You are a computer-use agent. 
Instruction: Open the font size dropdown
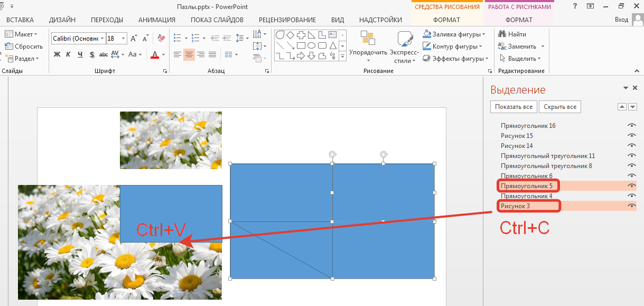124,39
